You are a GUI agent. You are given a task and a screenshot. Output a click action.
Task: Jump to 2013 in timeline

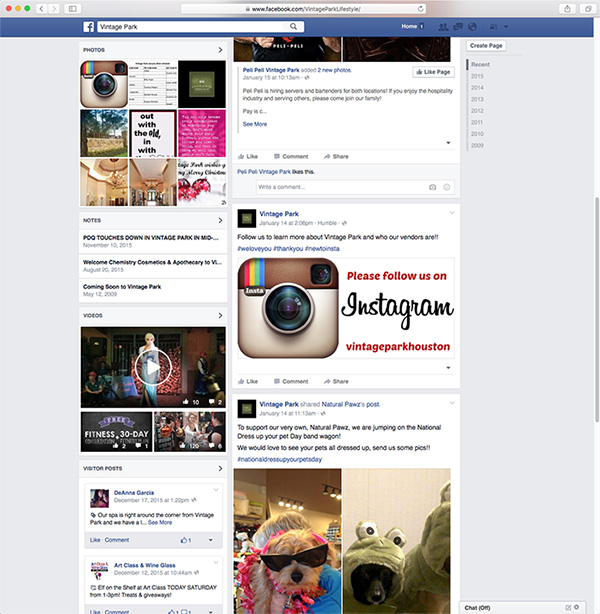click(477, 99)
